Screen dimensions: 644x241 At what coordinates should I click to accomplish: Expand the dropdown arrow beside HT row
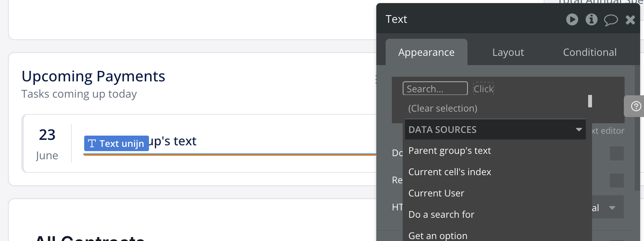[612, 208]
